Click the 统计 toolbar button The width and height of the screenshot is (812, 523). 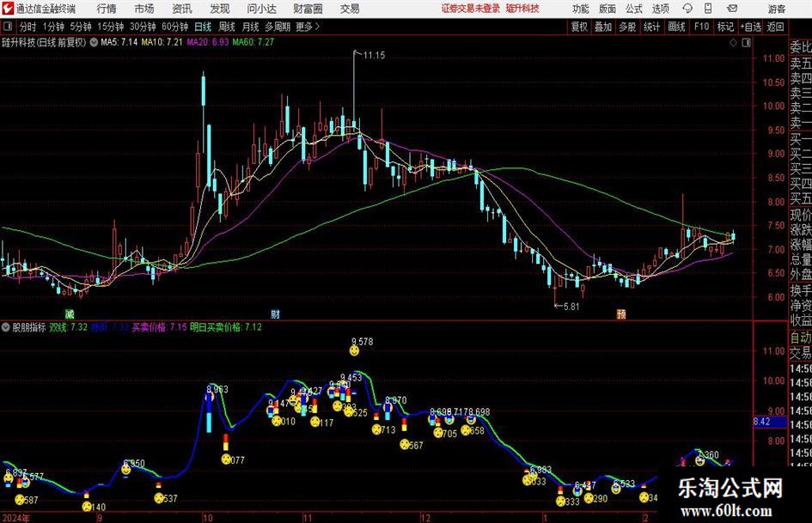click(x=651, y=27)
